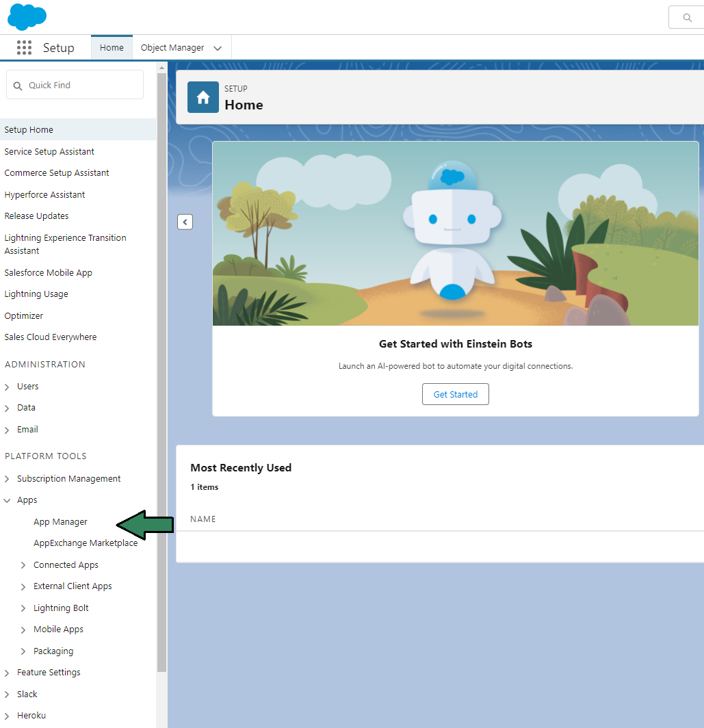Open the Object Manager dropdown chevron
This screenshot has height=728, width=704.
click(218, 48)
